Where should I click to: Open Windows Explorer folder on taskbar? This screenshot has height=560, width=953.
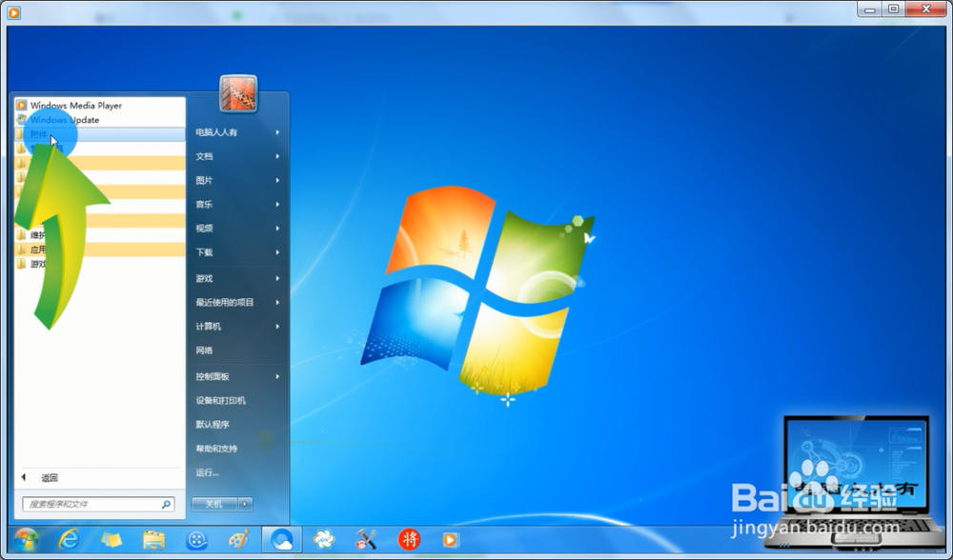(x=153, y=539)
